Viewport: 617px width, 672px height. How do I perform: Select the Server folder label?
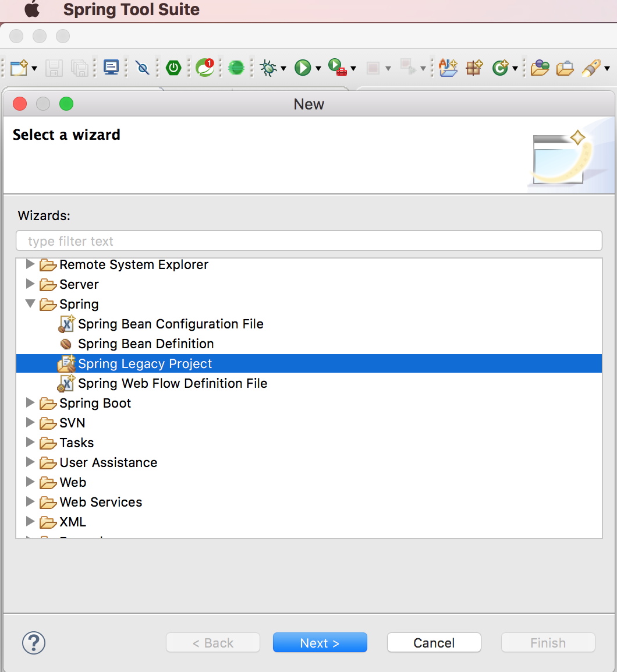(x=79, y=285)
